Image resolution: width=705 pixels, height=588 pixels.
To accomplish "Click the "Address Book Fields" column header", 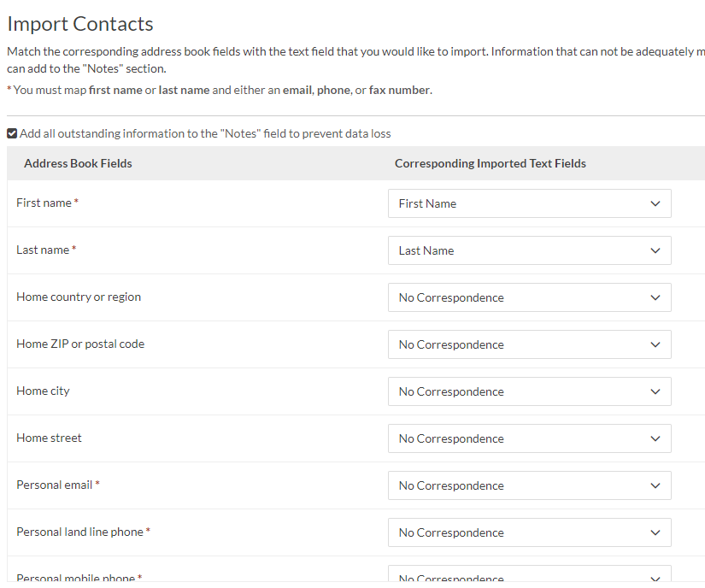I will tap(78, 163).
